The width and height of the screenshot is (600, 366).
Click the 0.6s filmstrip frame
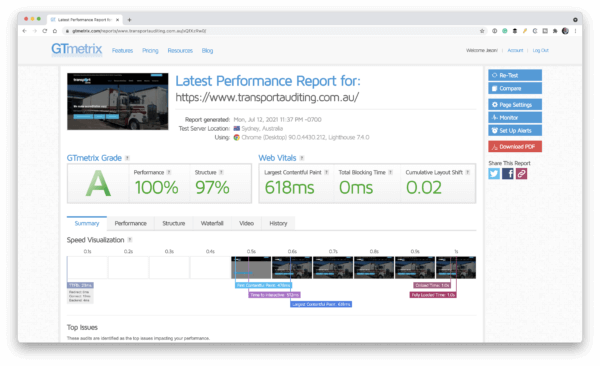[x=292, y=268]
